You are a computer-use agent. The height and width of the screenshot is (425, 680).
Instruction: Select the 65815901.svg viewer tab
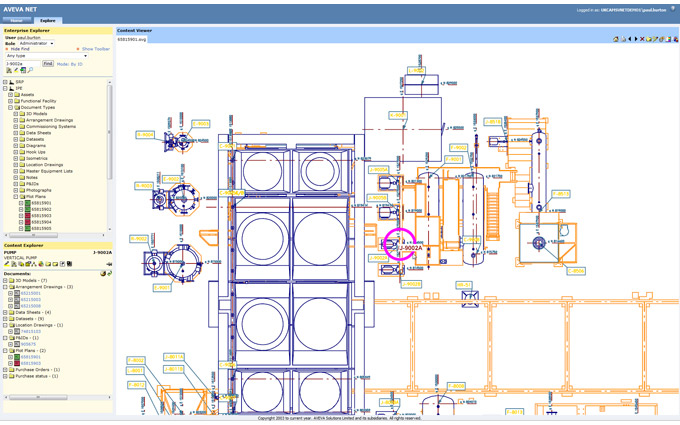pos(132,39)
